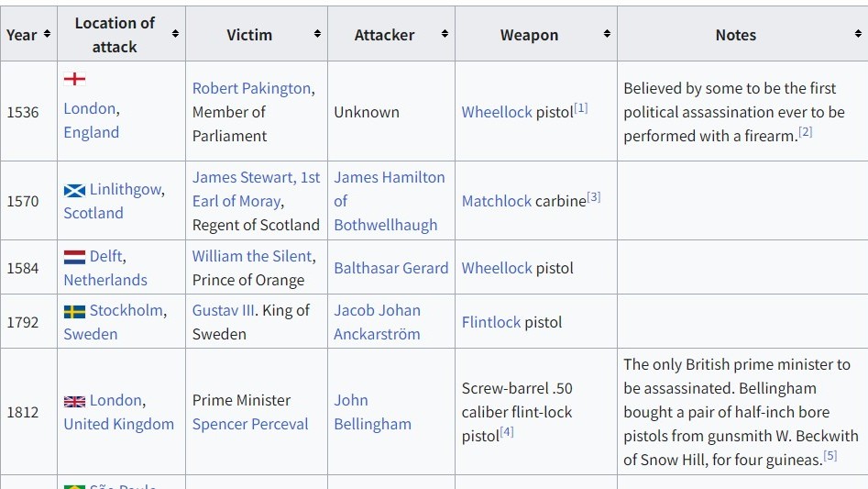Sort the table by Year column
The width and height of the screenshot is (868, 489).
[x=47, y=34]
